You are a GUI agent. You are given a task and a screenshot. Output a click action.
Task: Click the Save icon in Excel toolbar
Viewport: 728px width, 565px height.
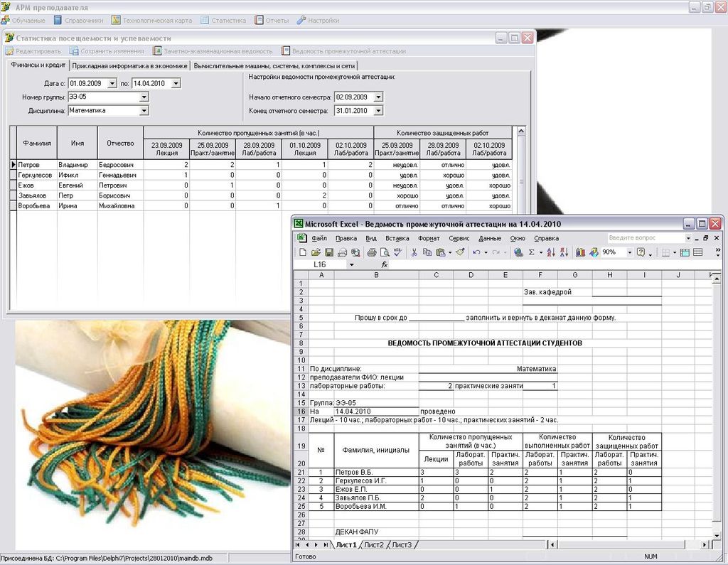click(x=328, y=252)
